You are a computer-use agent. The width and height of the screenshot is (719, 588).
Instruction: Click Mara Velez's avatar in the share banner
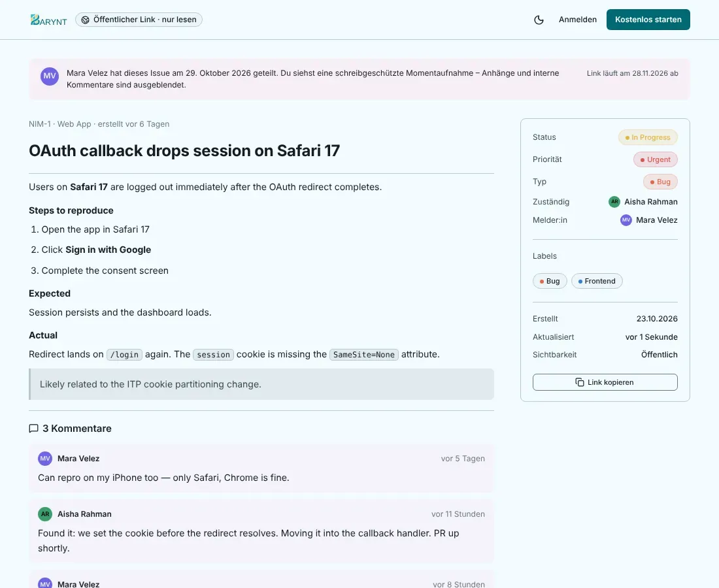(x=50, y=76)
